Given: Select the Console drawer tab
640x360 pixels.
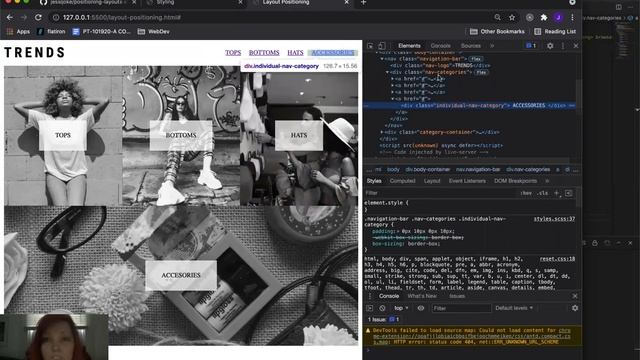Looking at the screenshot, I should point(389,296).
